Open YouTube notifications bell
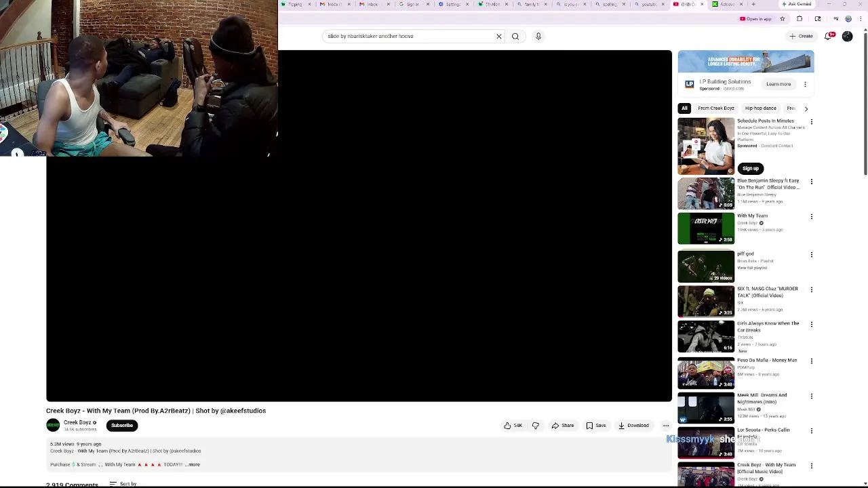 coord(829,36)
